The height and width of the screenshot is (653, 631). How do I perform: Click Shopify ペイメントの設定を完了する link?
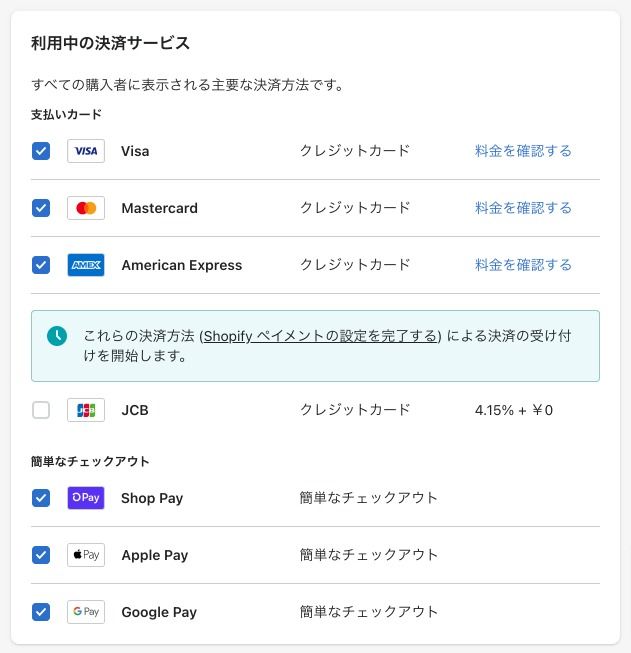point(320,336)
